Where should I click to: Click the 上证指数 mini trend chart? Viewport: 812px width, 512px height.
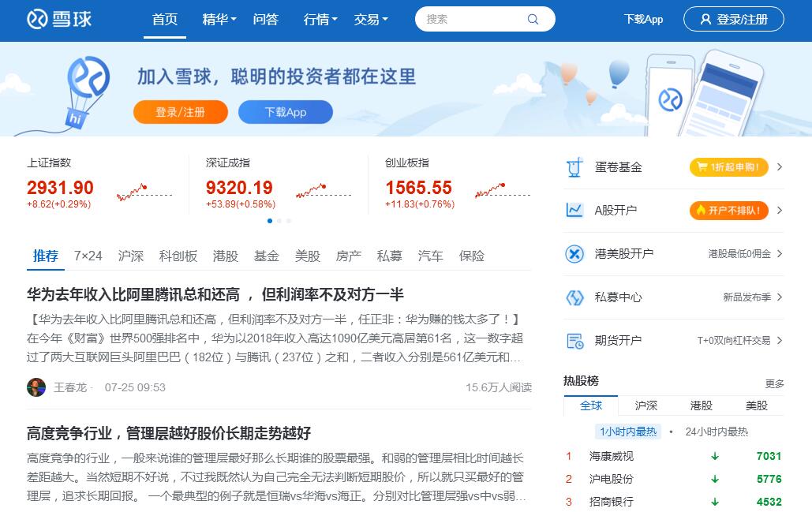144,191
